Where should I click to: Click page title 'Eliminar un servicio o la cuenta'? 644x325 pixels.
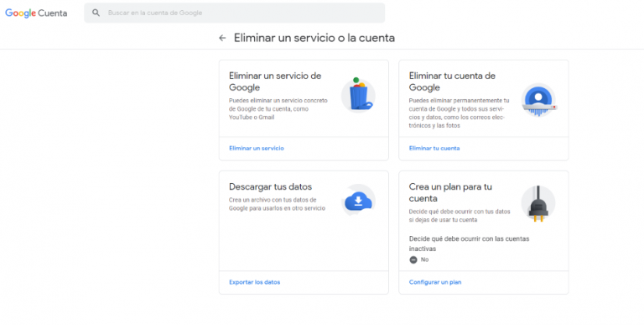point(314,38)
